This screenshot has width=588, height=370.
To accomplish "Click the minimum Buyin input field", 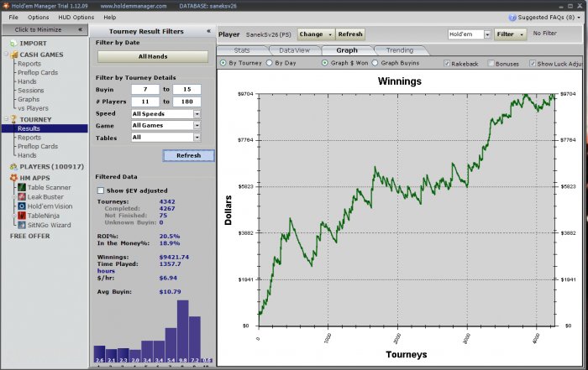I will (x=144, y=89).
